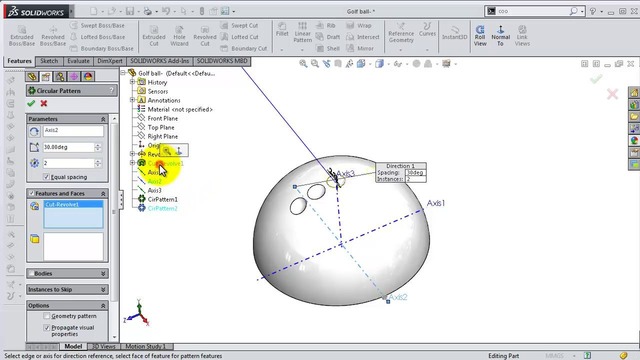Click the Save icon in the title bar
Screen dimensions: 640x360
tap(130, 11)
